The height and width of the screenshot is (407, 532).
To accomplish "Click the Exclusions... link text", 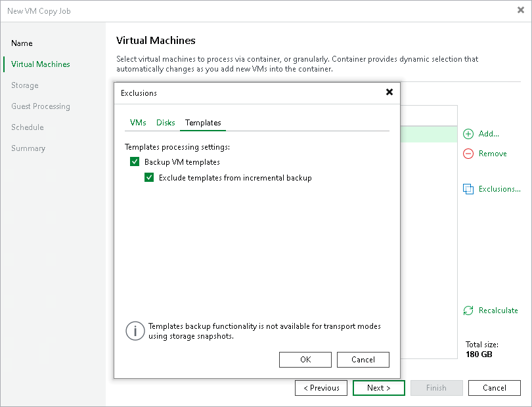I will pyautogui.click(x=499, y=188).
